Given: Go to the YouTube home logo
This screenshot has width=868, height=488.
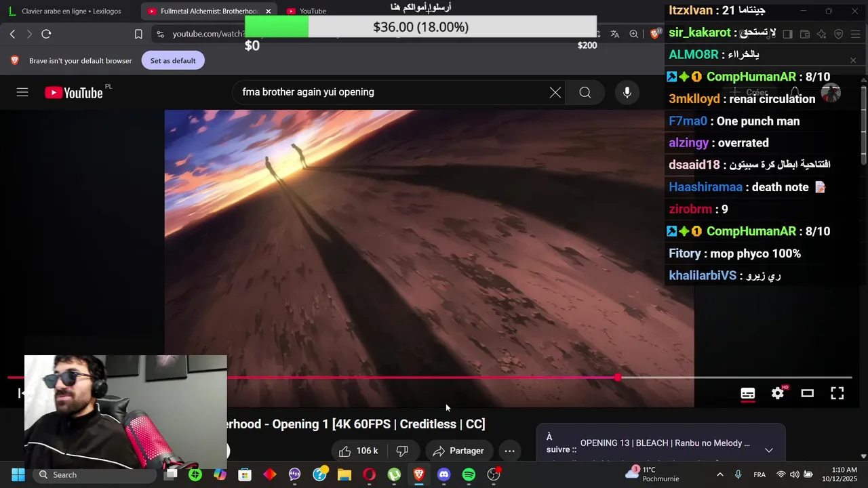Looking at the screenshot, I should (x=74, y=93).
